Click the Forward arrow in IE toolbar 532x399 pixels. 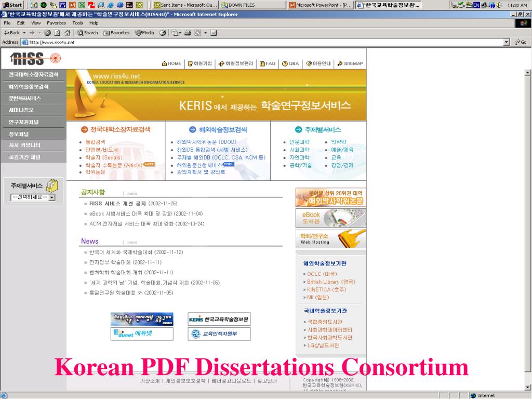click(x=32, y=33)
